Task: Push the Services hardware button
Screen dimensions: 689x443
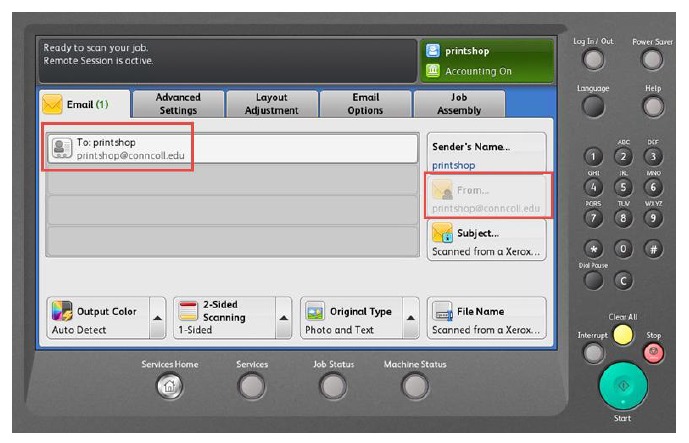Action: coord(251,386)
